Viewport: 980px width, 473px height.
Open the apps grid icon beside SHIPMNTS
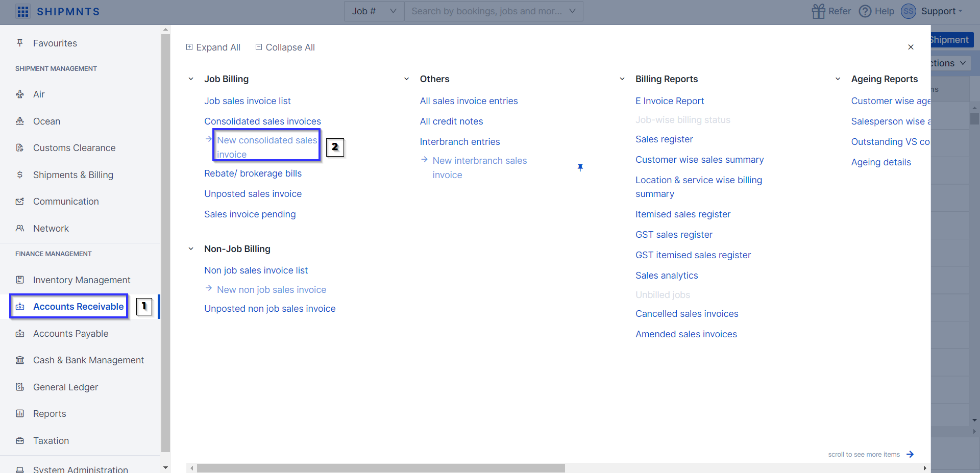[23, 11]
